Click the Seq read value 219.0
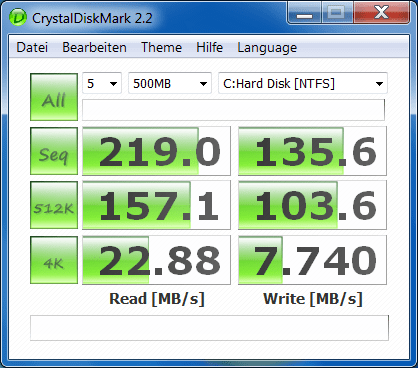 tap(156, 151)
